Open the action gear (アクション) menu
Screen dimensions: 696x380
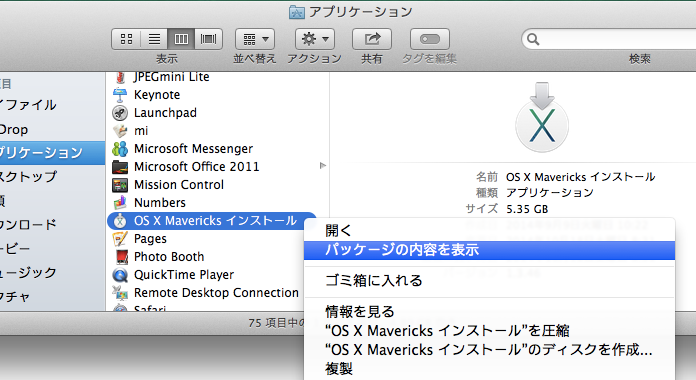point(315,39)
